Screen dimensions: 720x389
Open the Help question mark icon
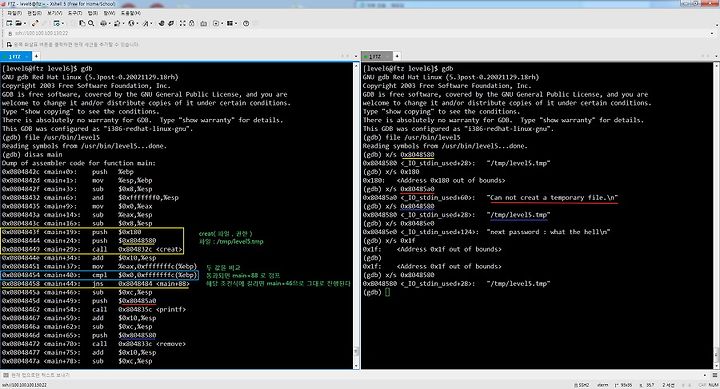(x=246, y=23)
